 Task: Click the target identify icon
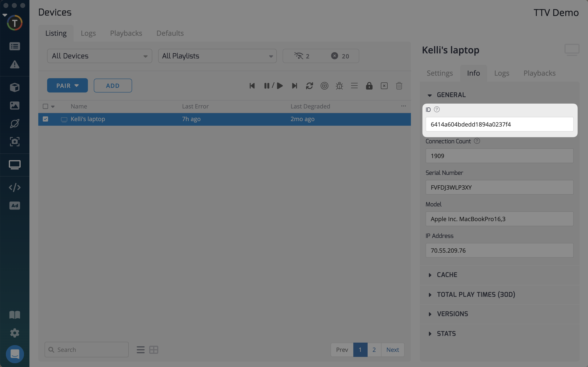pyautogui.click(x=324, y=86)
